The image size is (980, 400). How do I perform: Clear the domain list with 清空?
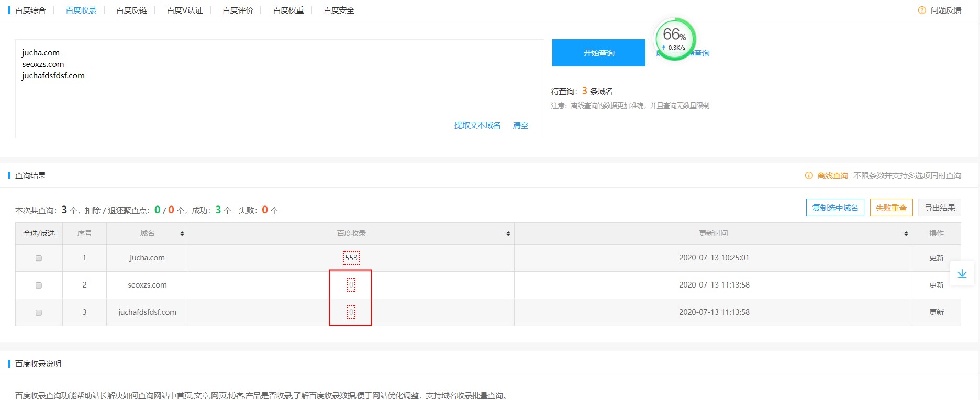[520, 125]
